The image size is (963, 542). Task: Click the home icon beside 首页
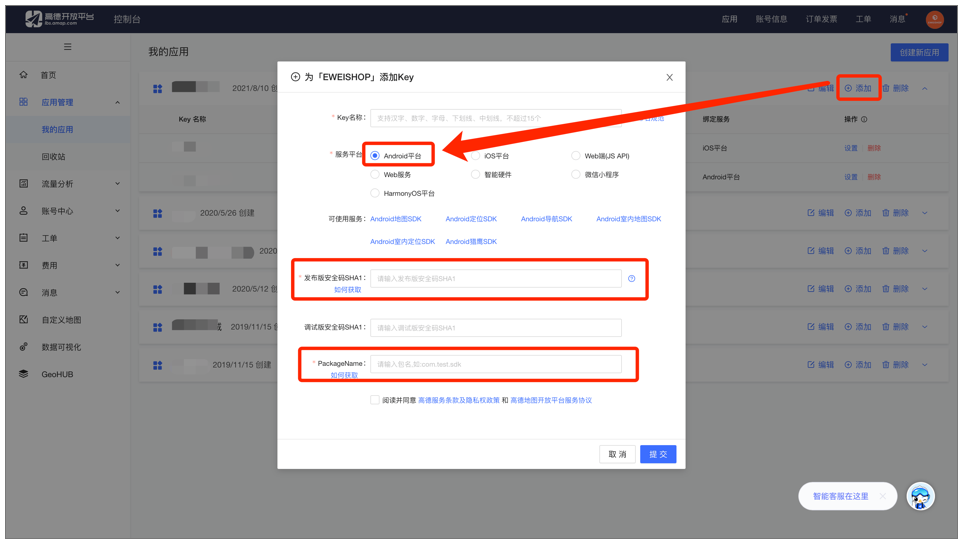tap(23, 75)
